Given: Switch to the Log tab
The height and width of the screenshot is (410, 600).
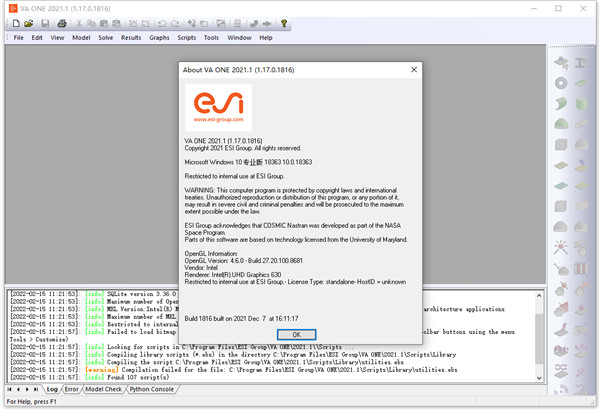Looking at the screenshot, I should pos(52,389).
